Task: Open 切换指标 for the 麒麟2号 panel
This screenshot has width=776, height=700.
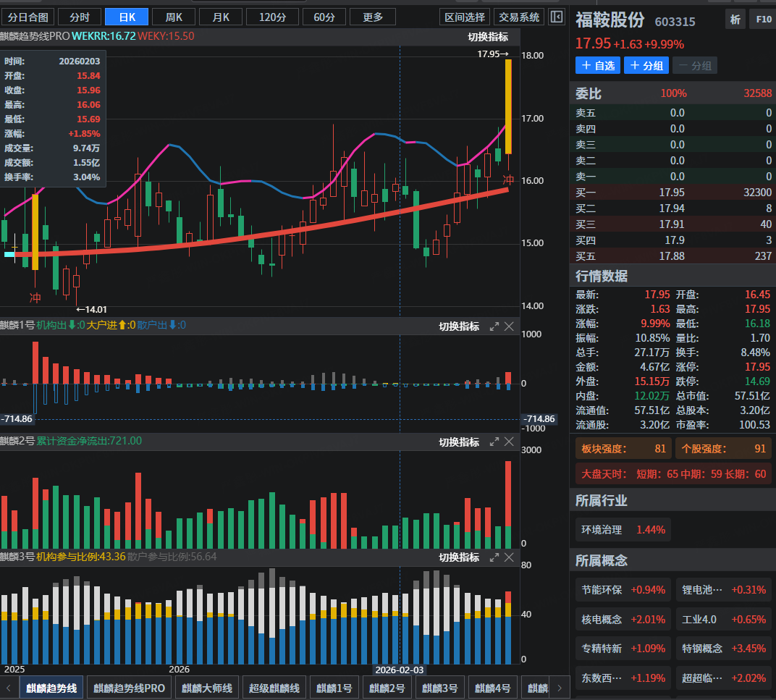Action: [x=459, y=442]
